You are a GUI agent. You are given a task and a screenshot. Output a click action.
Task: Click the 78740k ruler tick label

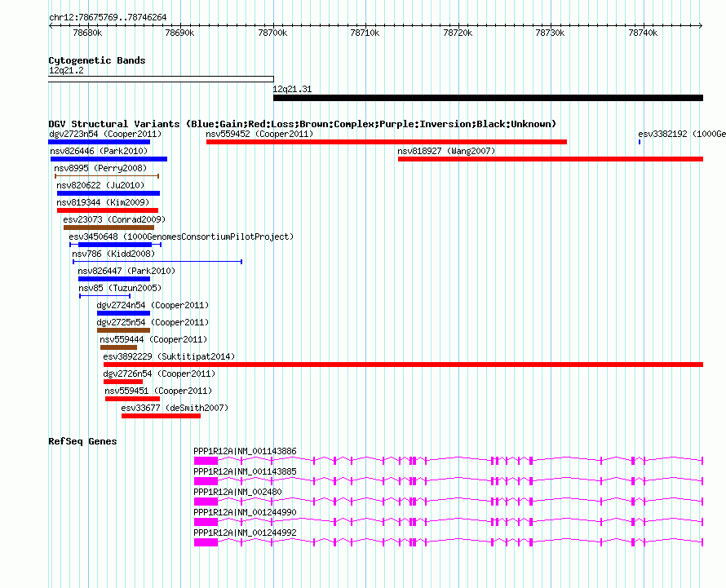click(643, 33)
